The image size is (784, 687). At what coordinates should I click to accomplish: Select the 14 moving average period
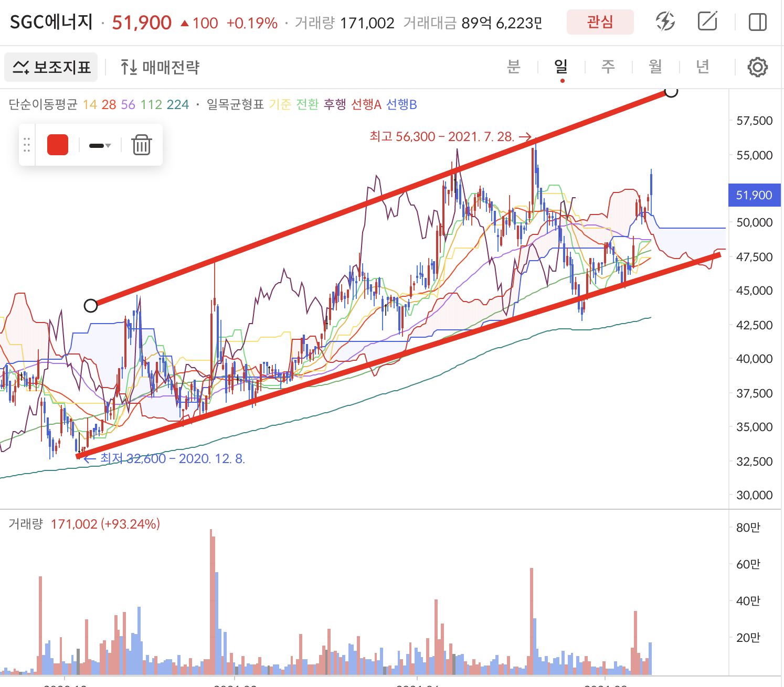(x=90, y=104)
